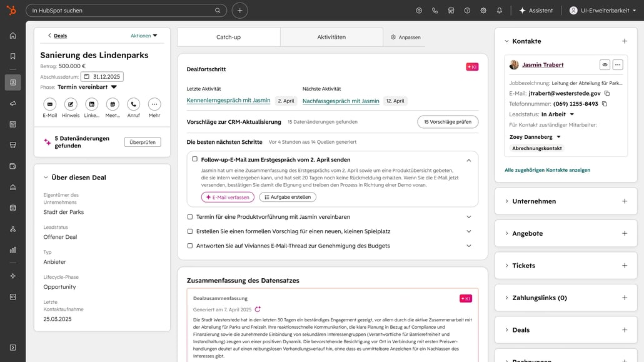Image resolution: width=644 pixels, height=362 pixels.
Task: Click the Anruf call action icon
Action: [x=133, y=104]
